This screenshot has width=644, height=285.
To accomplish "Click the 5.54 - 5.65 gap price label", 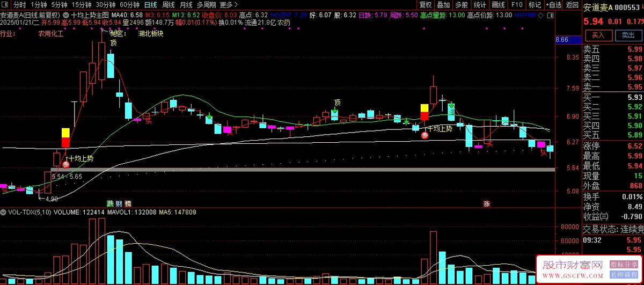I will [67, 177].
